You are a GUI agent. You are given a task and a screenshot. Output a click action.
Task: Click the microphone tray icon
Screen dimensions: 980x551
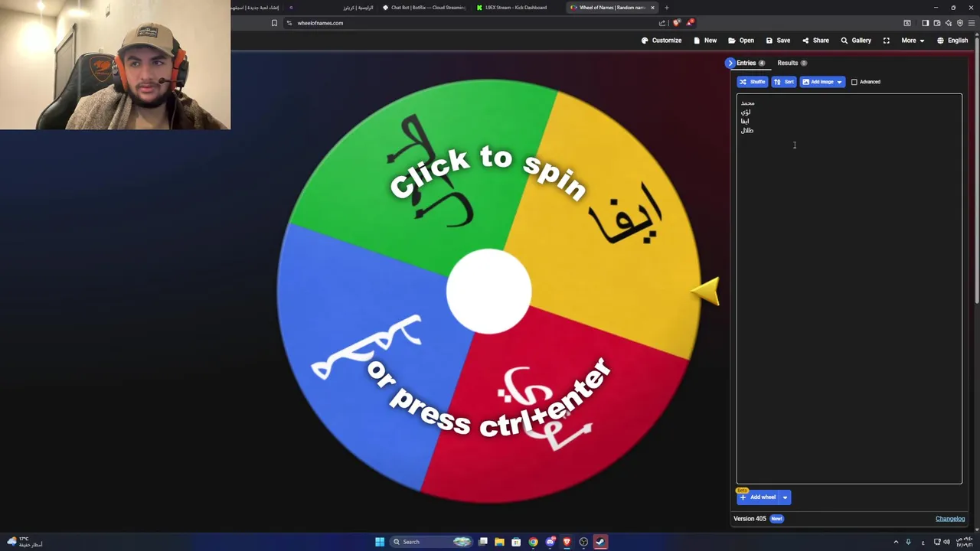909,542
